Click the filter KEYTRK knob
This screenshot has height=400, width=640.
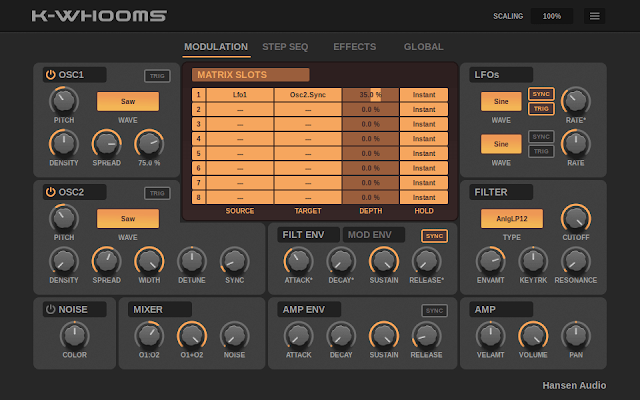point(533,261)
